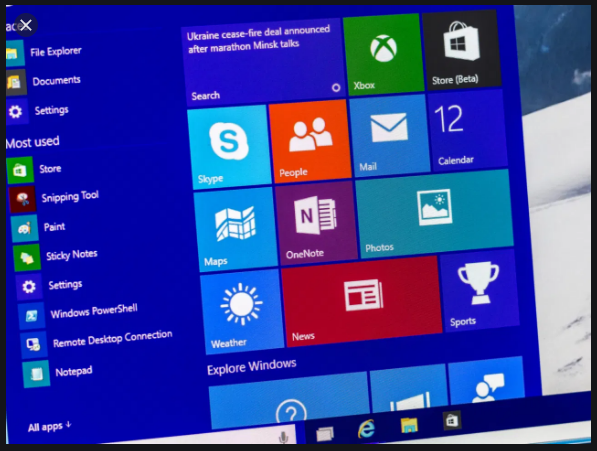Click the Cortana circle on the Search tile

pyautogui.click(x=336, y=88)
